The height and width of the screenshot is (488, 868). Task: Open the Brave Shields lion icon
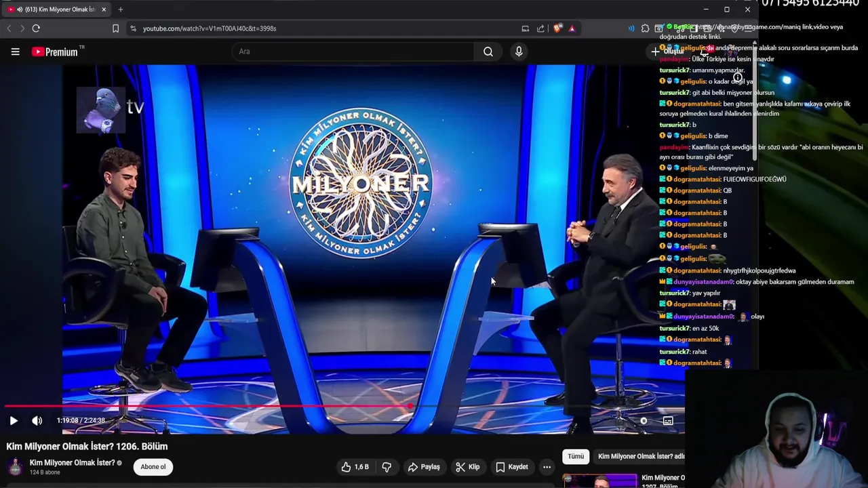tap(557, 28)
